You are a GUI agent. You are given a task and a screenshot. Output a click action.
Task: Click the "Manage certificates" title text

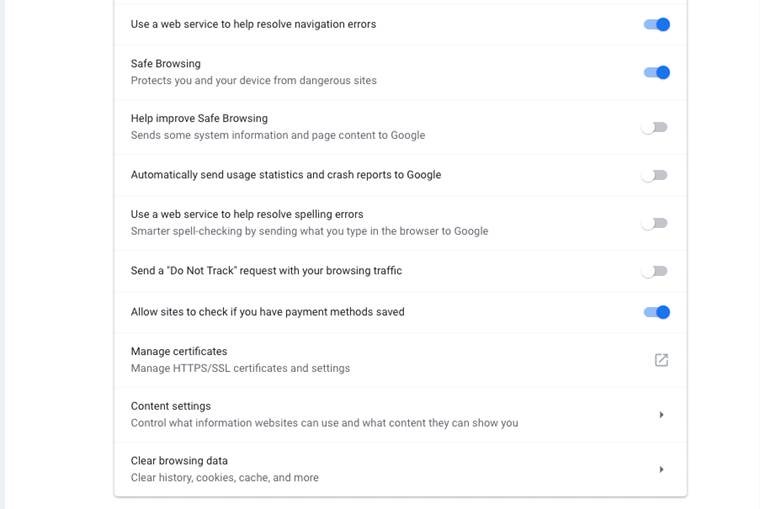(x=179, y=352)
